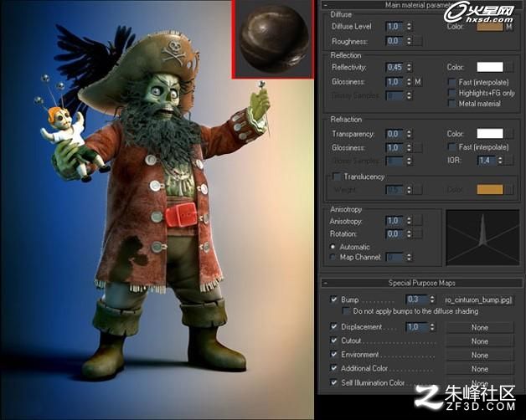
Task: Click the Reflection Glossiness value field
Action: point(395,82)
